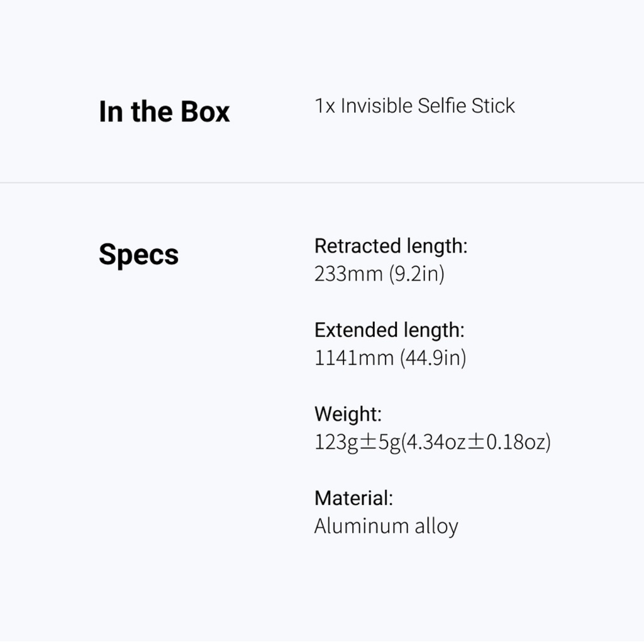This screenshot has height=644, width=644.
Task: Select '1x Invisible Selfie Stick' text
Action: [414, 106]
